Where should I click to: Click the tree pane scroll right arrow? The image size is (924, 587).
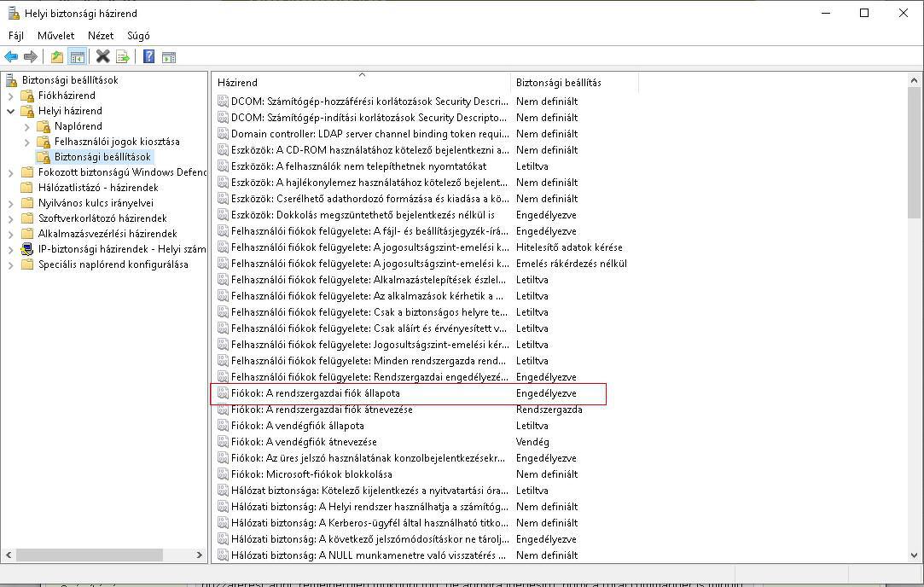click(199, 555)
